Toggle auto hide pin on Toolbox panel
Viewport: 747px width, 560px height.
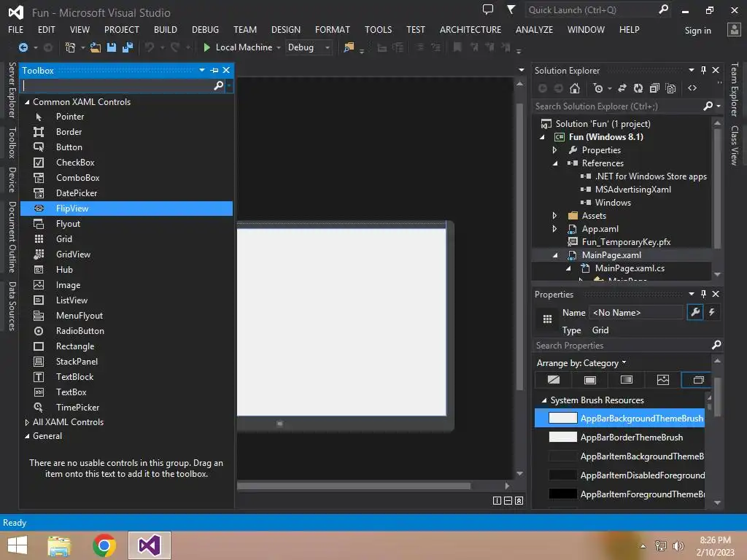coord(214,71)
